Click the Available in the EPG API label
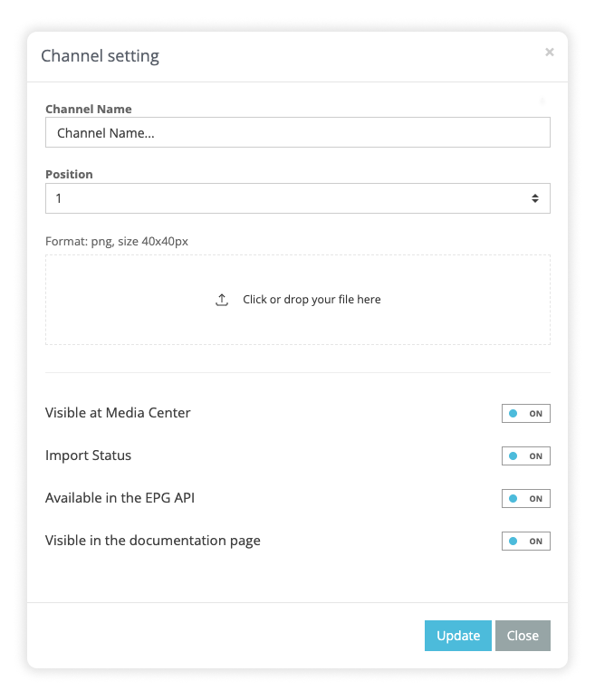The image size is (595, 700). (120, 498)
